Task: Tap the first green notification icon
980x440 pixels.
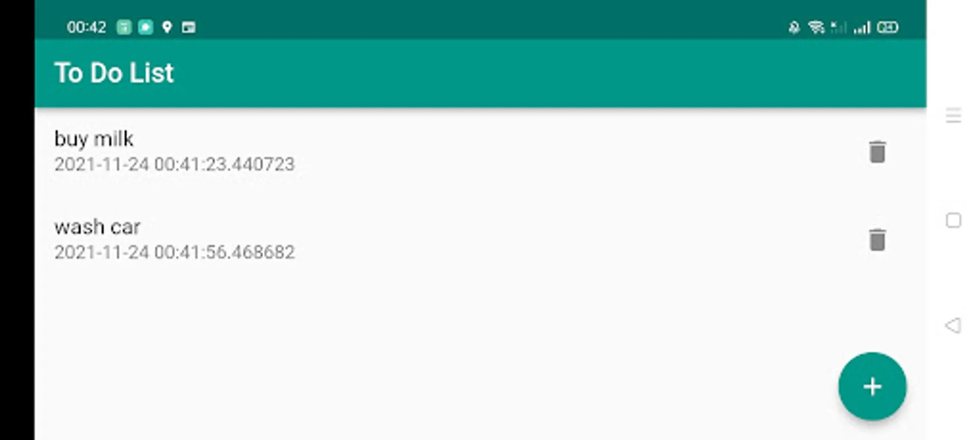Action: pos(124,27)
